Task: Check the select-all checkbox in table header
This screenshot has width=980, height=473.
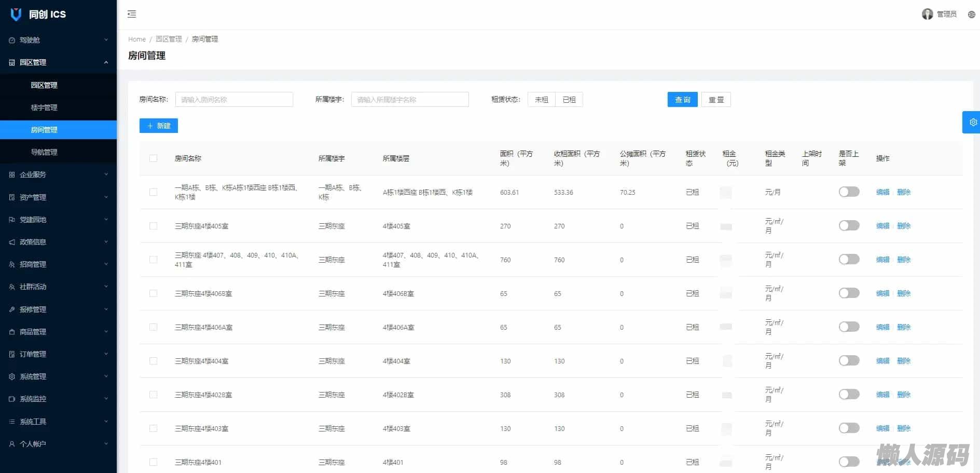Action: [x=153, y=158]
